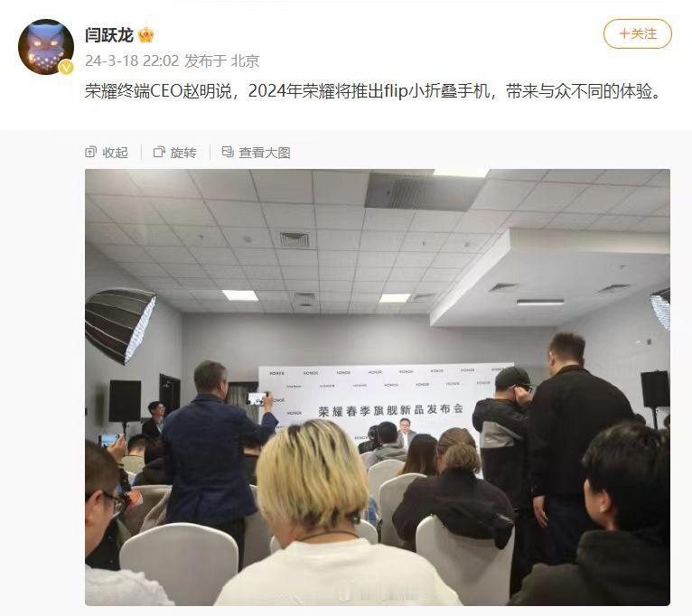Click post text mentioning flip小折叠手机
The height and width of the screenshot is (616, 692).
pos(437,91)
